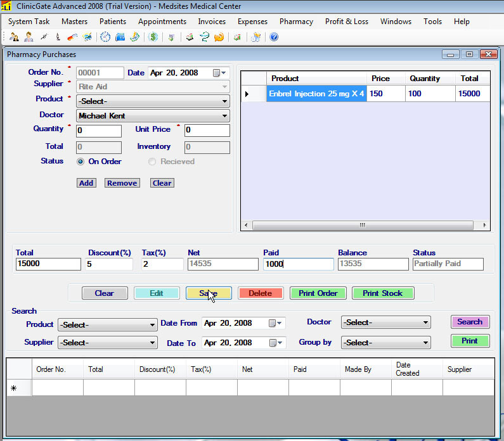Click the Quantity input field
The image size is (504, 441).
click(x=99, y=131)
